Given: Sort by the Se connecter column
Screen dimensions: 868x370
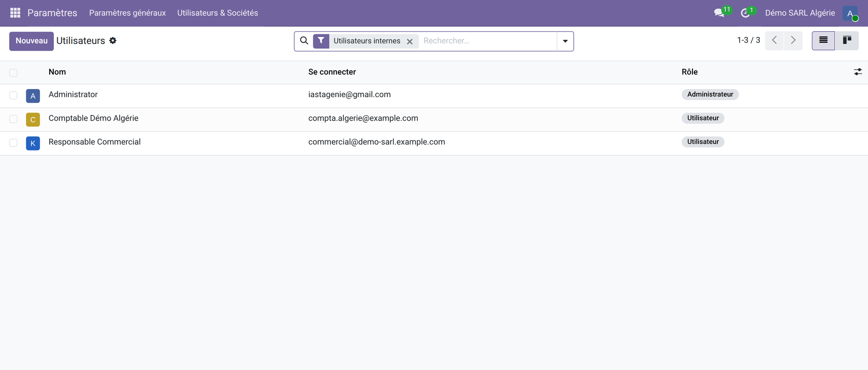Looking at the screenshot, I should click(x=332, y=72).
